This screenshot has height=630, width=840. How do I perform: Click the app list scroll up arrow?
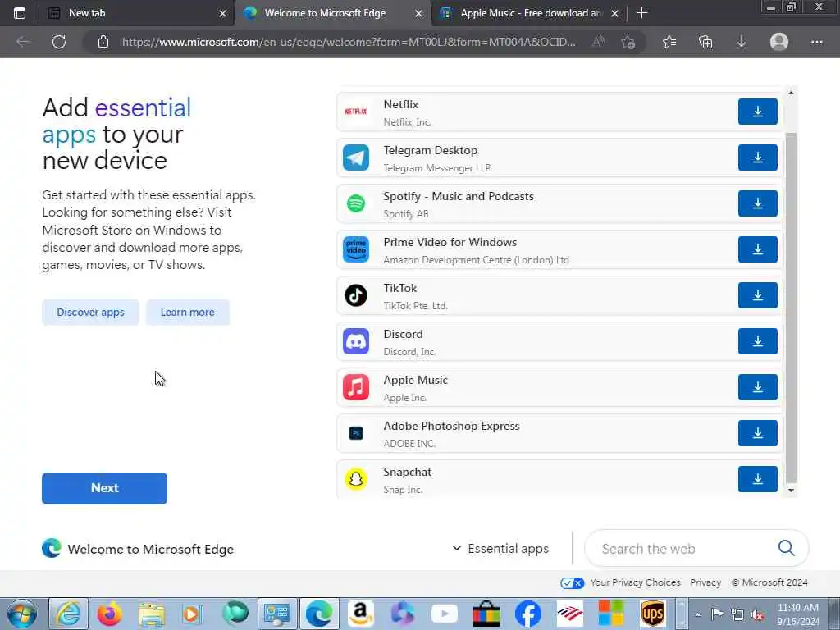point(791,94)
